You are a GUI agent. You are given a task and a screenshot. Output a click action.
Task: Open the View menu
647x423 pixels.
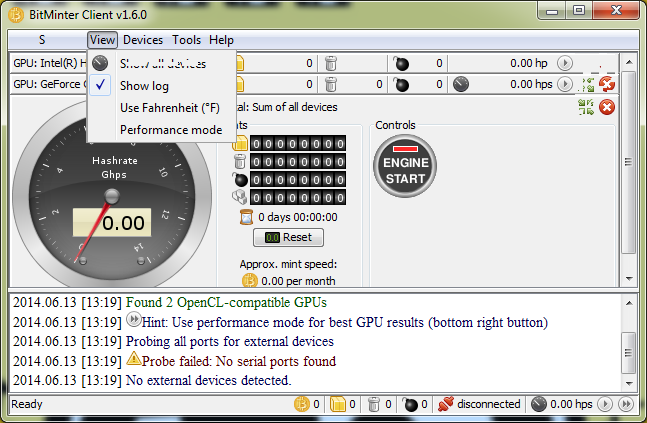[102, 40]
